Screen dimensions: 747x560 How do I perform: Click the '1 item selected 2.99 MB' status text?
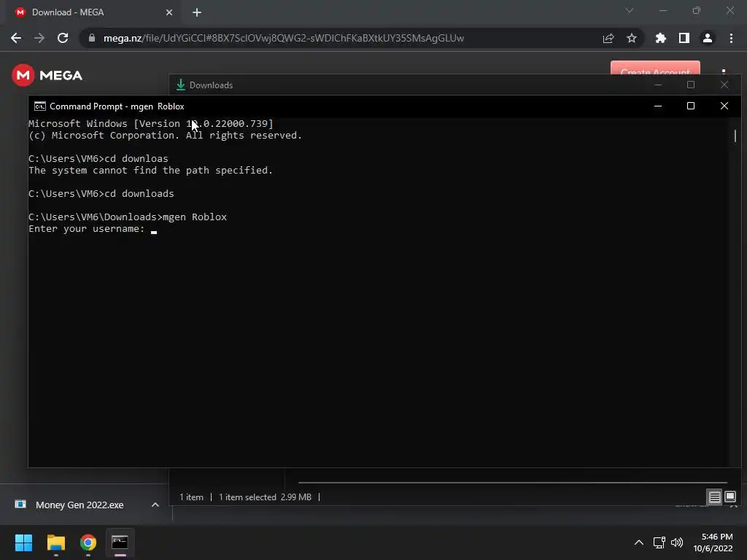coord(265,497)
